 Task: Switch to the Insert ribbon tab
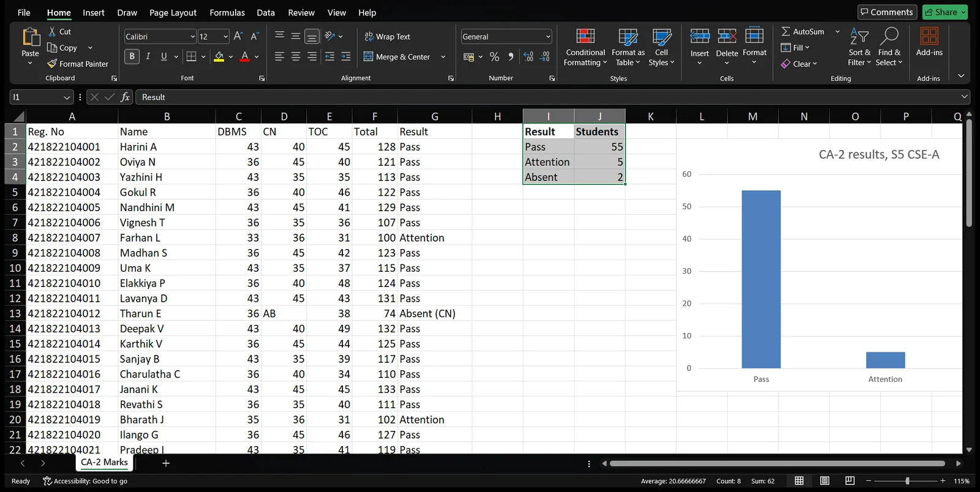94,12
